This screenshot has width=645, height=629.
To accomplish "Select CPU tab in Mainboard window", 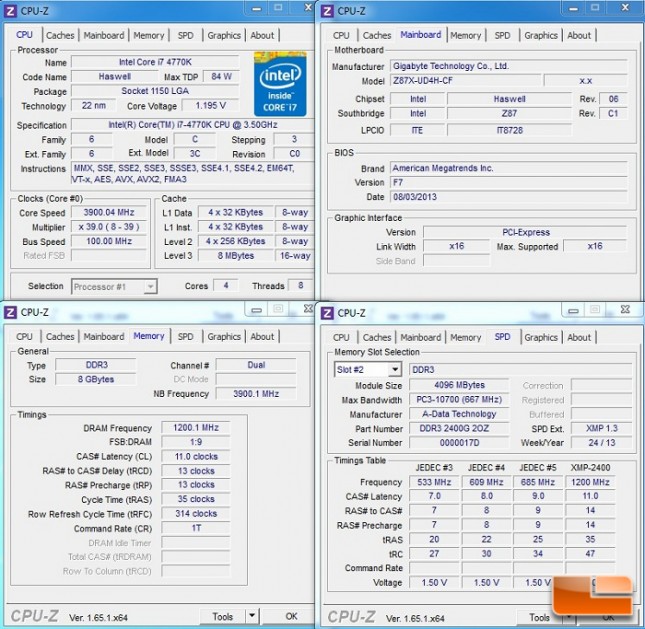I will click(341, 35).
